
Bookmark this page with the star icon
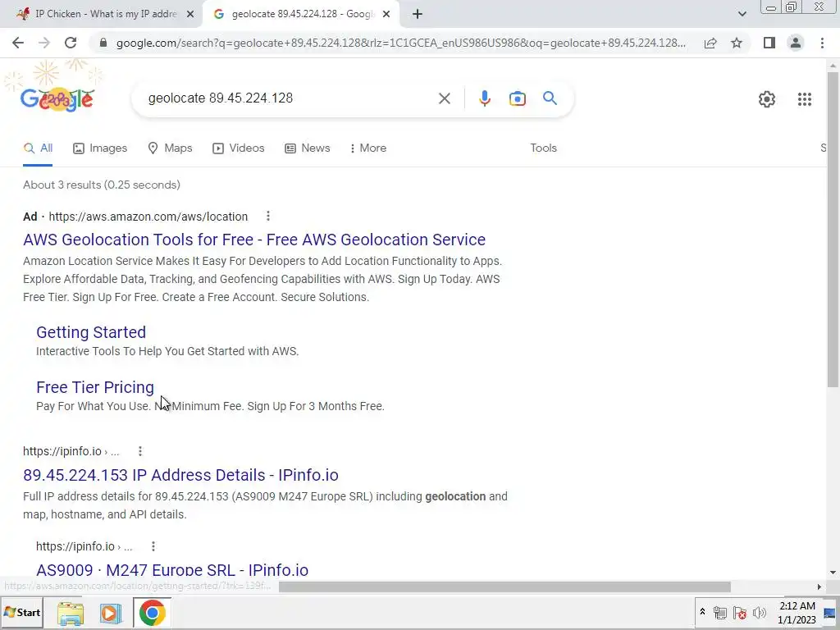click(737, 43)
